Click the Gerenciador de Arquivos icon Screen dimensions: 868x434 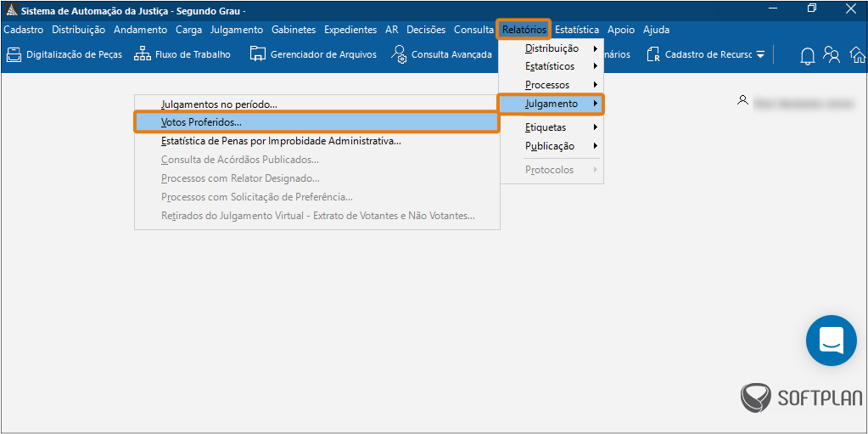pos(257,54)
